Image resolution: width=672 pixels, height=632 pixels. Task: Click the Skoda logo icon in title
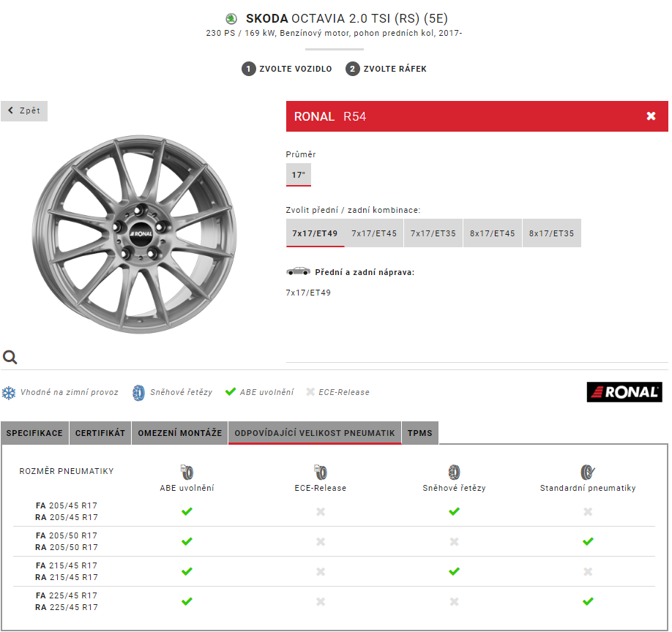pos(231,18)
